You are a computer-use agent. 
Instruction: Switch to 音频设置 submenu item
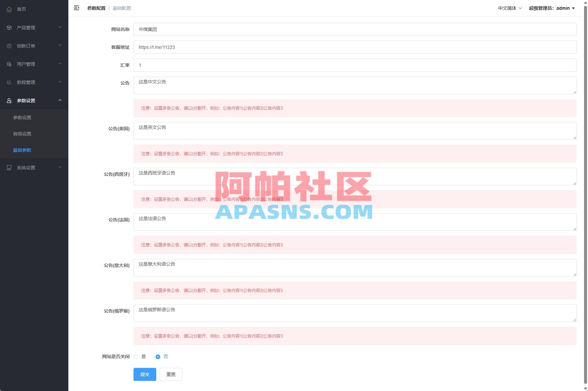tap(22, 133)
